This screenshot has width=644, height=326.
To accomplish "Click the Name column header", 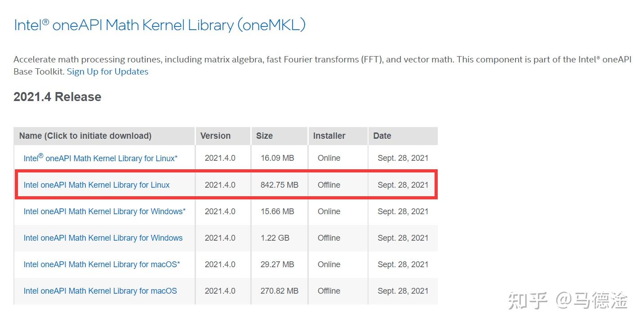I will 85,136.
